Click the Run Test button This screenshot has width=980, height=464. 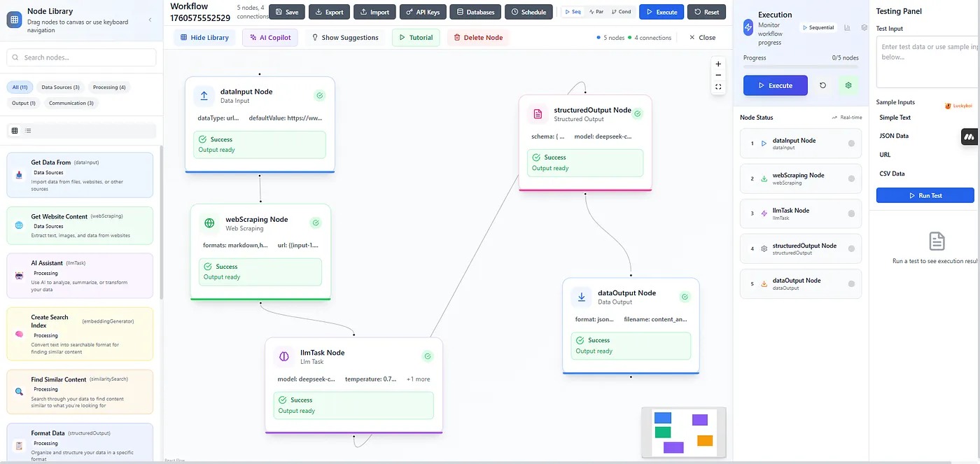point(925,196)
